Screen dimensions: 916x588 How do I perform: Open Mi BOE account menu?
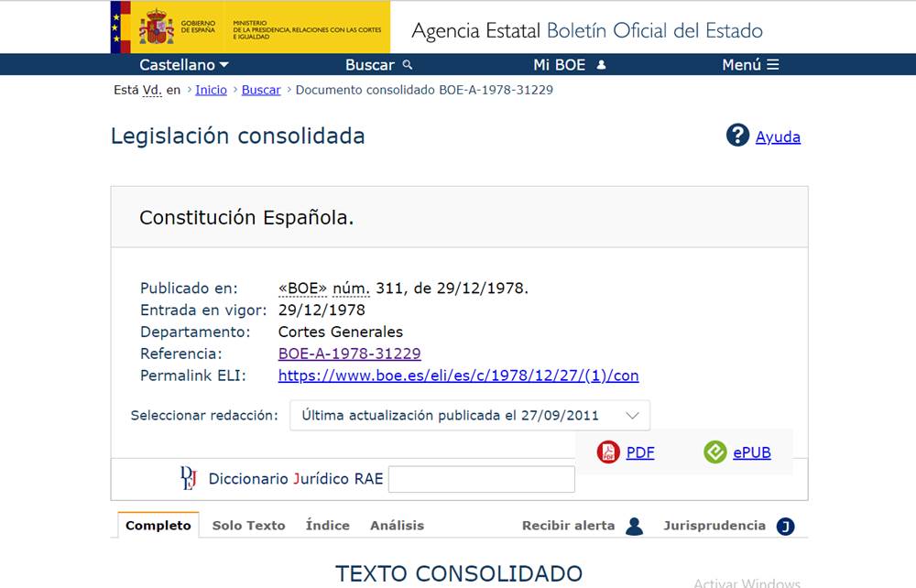coord(570,65)
